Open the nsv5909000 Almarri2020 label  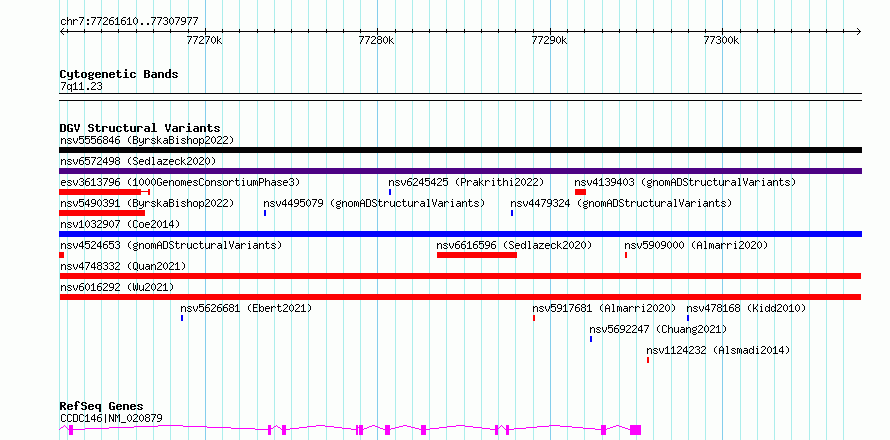click(696, 245)
